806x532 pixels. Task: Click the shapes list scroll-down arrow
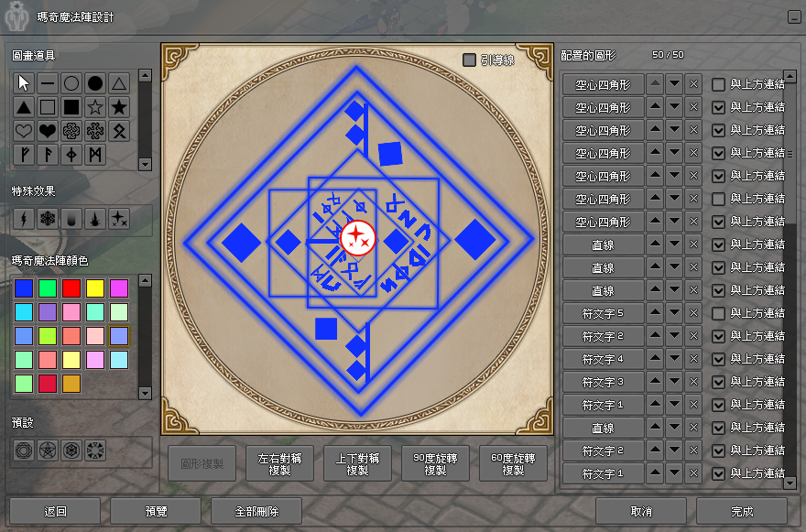tap(790, 483)
